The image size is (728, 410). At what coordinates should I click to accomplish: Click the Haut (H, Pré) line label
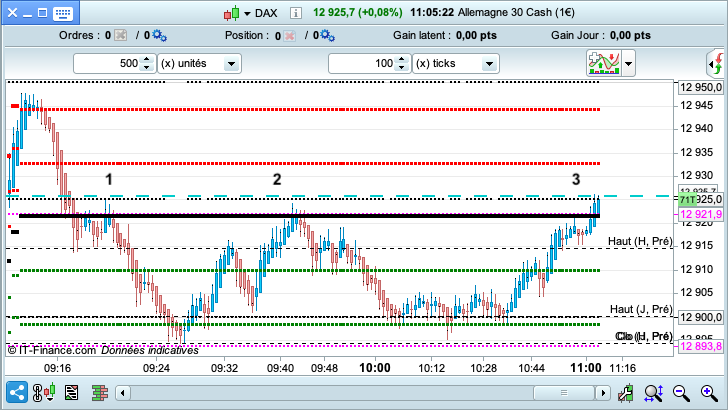(x=640, y=241)
